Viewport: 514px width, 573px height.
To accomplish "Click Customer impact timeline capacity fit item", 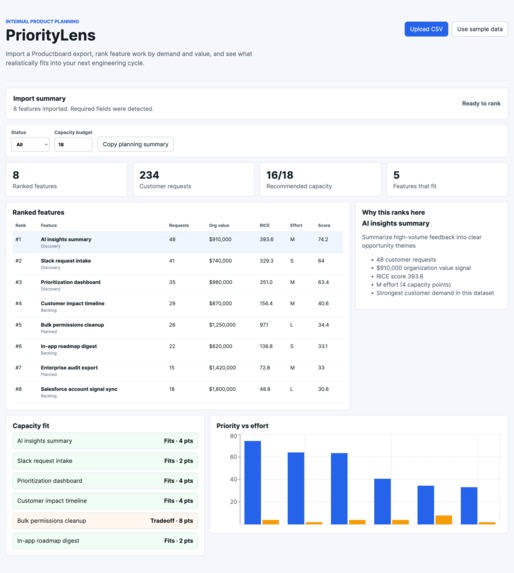I will [x=105, y=501].
